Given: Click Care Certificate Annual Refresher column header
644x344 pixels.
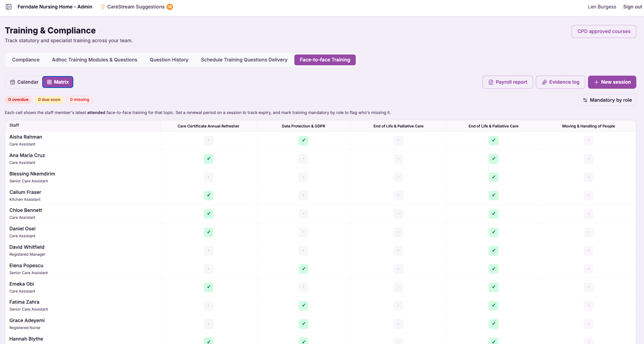Looking at the screenshot, I should coord(208,126).
